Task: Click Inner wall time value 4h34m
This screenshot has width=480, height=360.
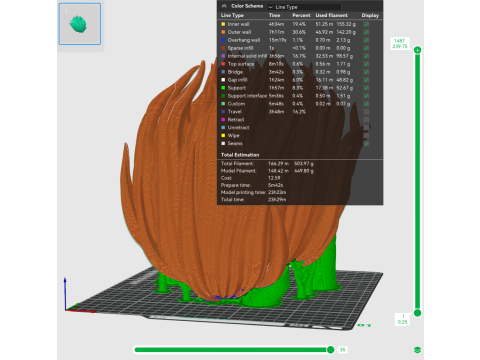Action: (x=276, y=24)
